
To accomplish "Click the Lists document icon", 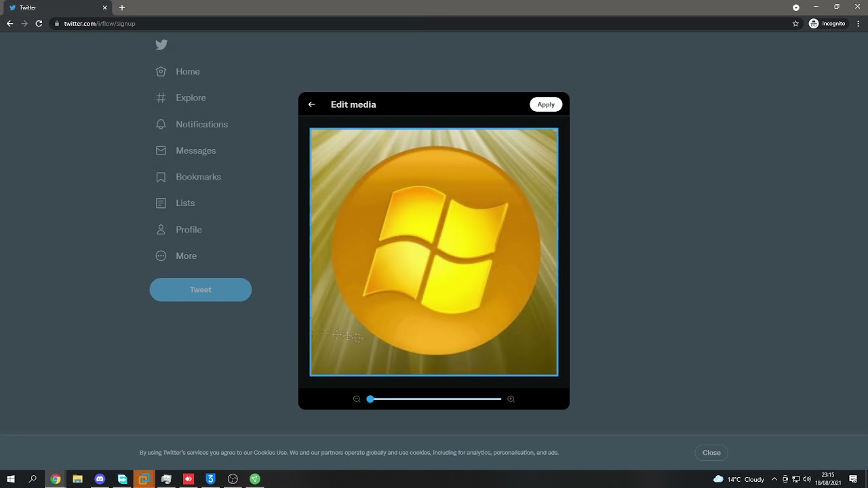I will coord(161,203).
